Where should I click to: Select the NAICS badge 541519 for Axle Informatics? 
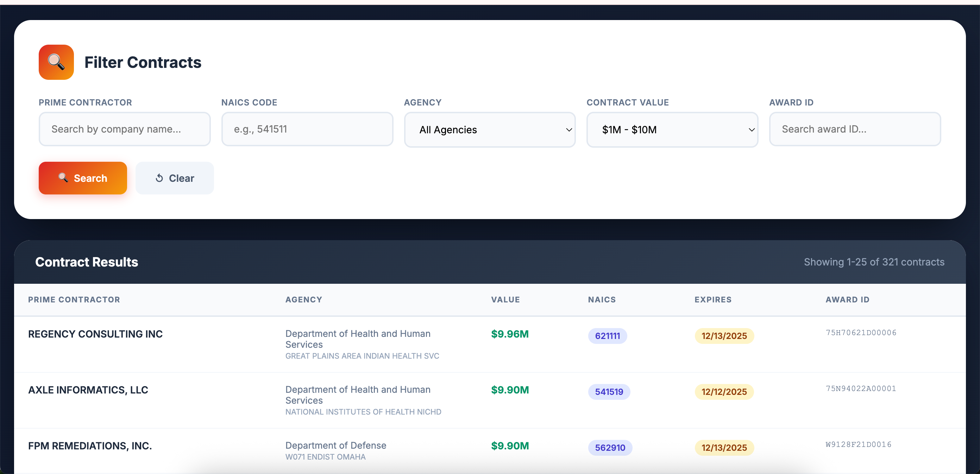609,391
